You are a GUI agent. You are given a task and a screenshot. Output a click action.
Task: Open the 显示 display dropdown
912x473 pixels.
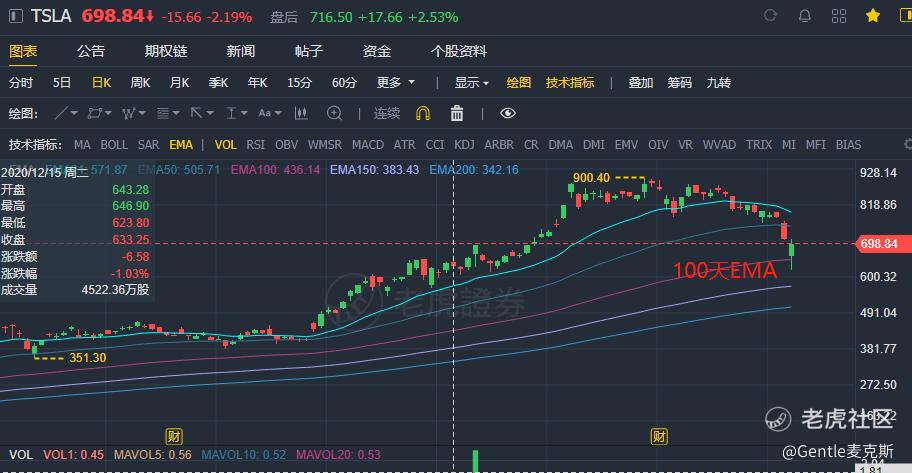(472, 83)
